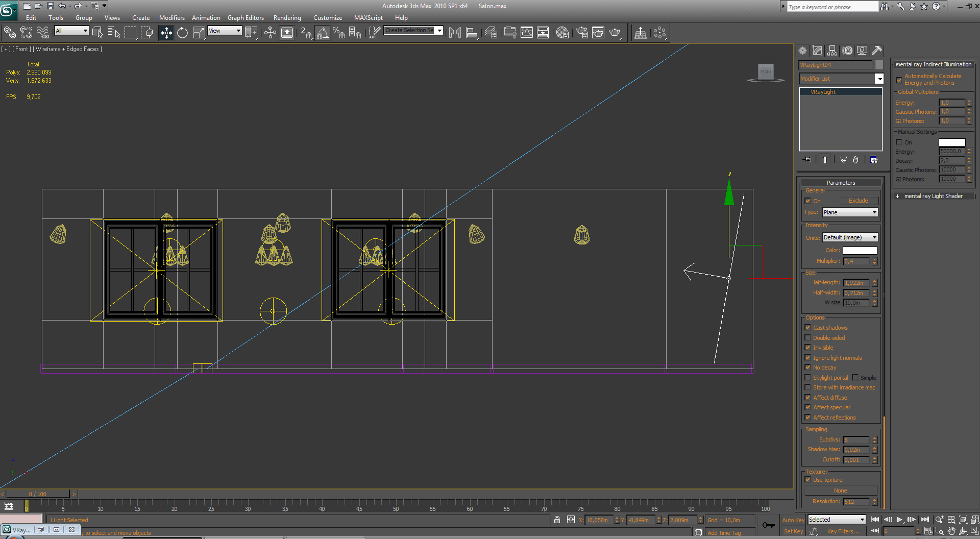This screenshot has height=539, width=980.
Task: Toggle Select and Manipulate tool
Action: tap(270, 33)
